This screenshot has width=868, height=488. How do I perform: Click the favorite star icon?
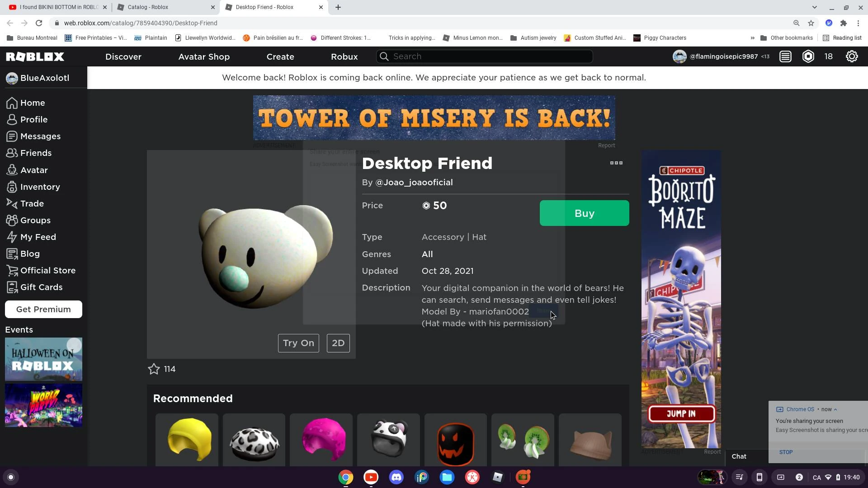point(154,369)
